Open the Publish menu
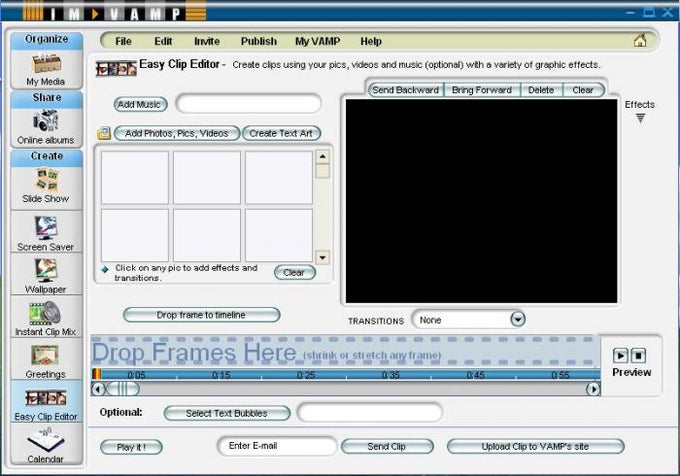 pyautogui.click(x=259, y=41)
